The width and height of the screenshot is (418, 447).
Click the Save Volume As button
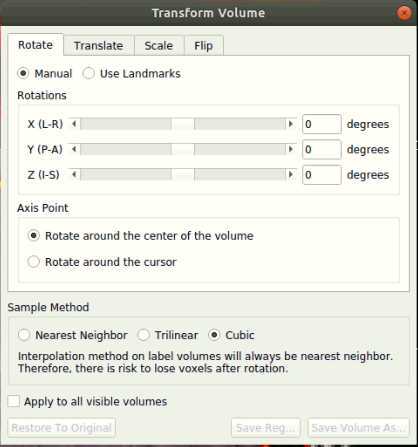tap(359, 428)
